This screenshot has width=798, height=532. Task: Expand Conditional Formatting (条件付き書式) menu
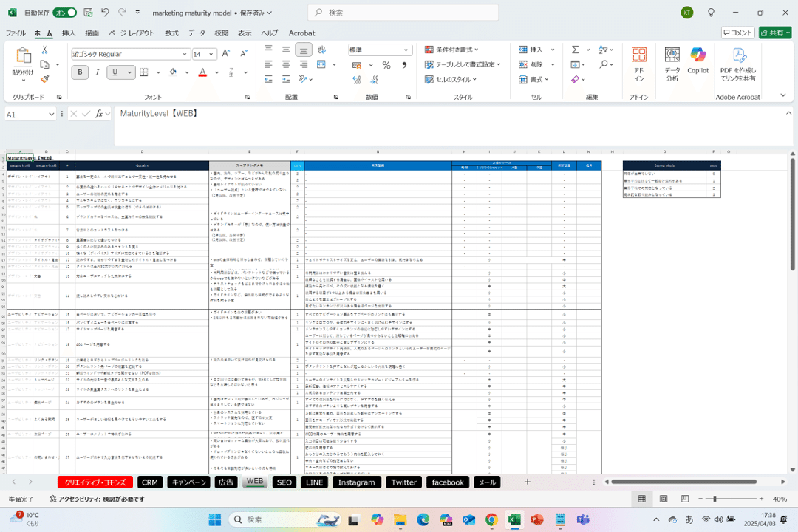tap(451, 50)
